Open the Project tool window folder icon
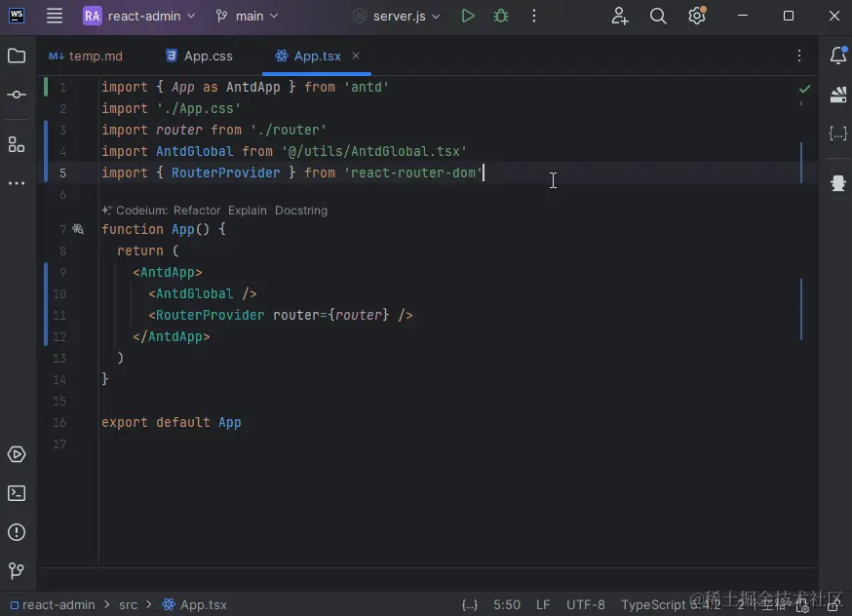Image resolution: width=852 pixels, height=616 pixels. (x=17, y=56)
